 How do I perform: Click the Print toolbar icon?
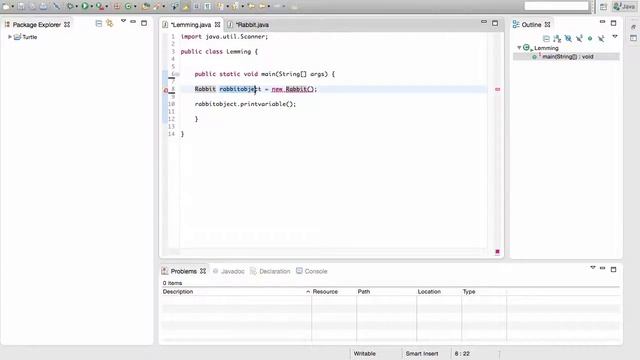coord(43,6)
